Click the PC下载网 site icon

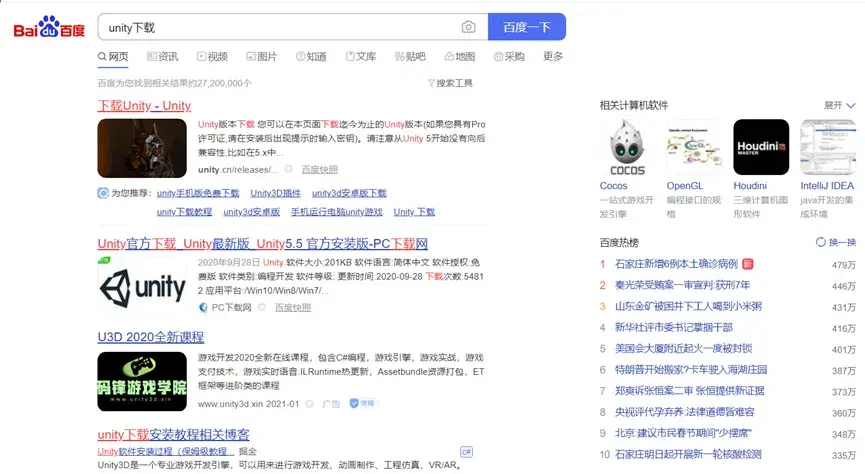(203, 307)
